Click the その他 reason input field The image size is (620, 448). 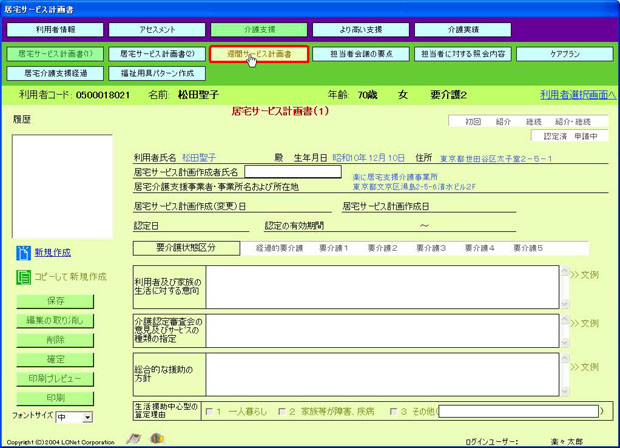click(x=518, y=412)
